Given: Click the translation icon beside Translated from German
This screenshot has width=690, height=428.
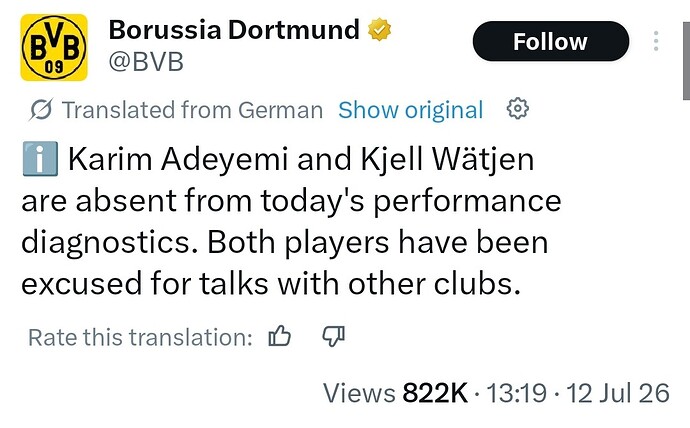Looking at the screenshot, I should tap(41, 110).
